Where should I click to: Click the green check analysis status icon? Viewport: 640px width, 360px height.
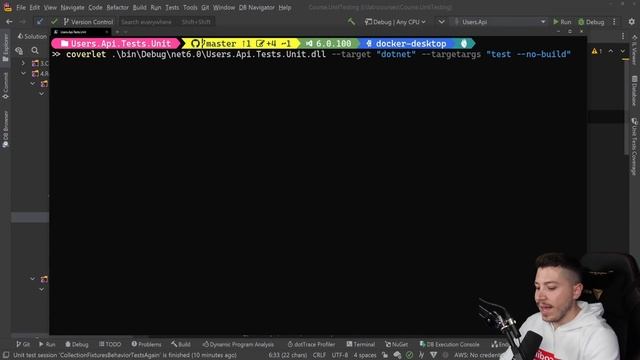[x=409, y=356]
